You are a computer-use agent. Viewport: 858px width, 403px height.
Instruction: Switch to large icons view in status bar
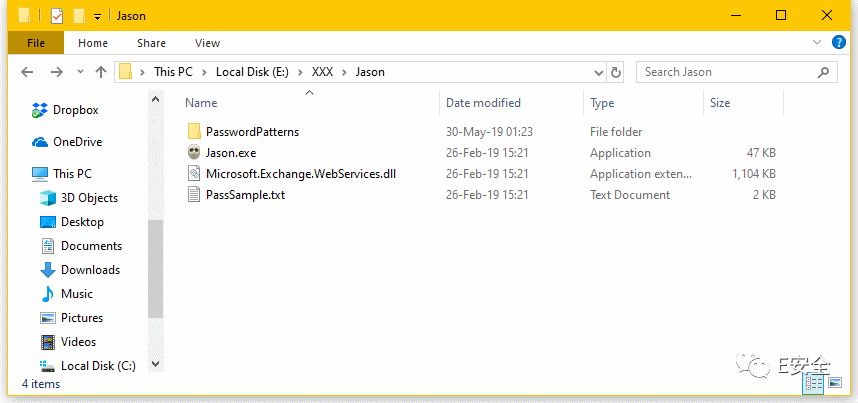(x=833, y=384)
